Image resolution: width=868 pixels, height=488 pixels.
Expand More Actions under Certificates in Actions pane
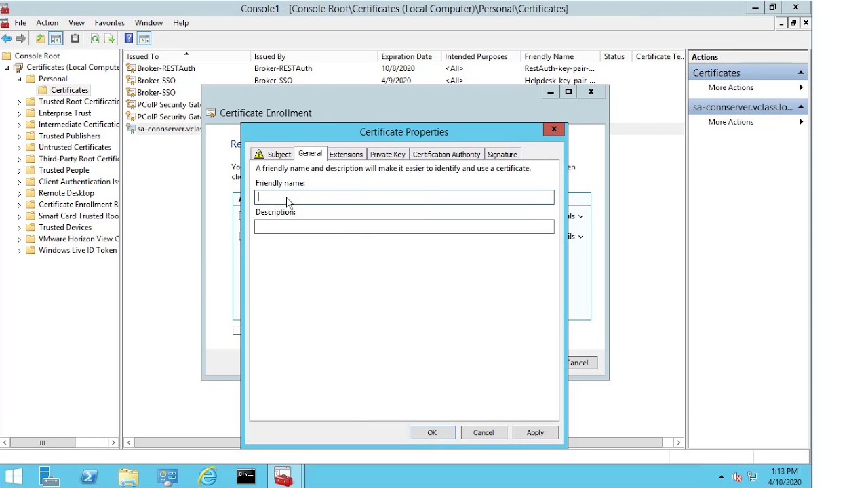[x=730, y=87]
